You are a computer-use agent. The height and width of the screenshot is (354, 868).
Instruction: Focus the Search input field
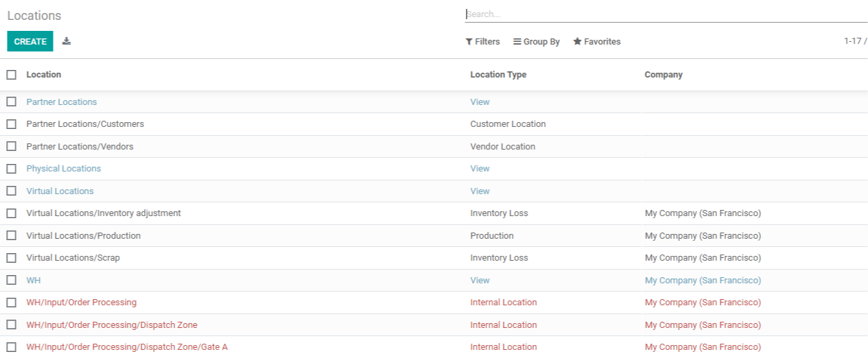(666, 14)
